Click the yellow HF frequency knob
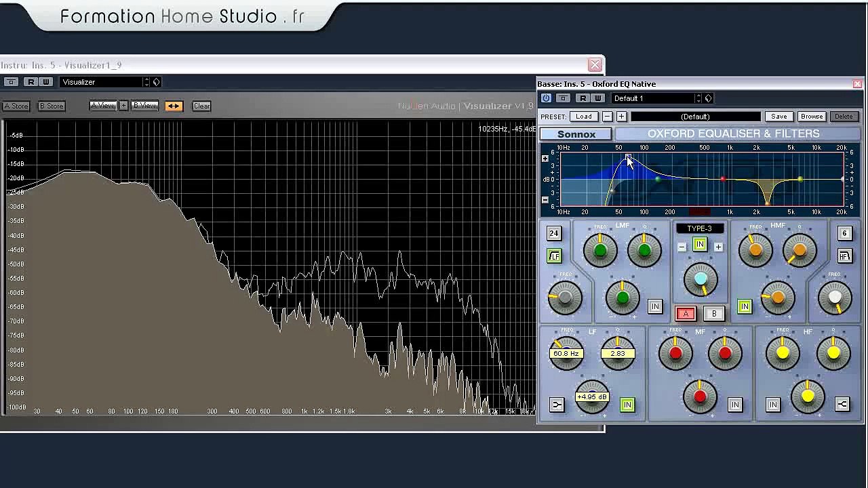The width and height of the screenshot is (868, 488). [x=783, y=353]
